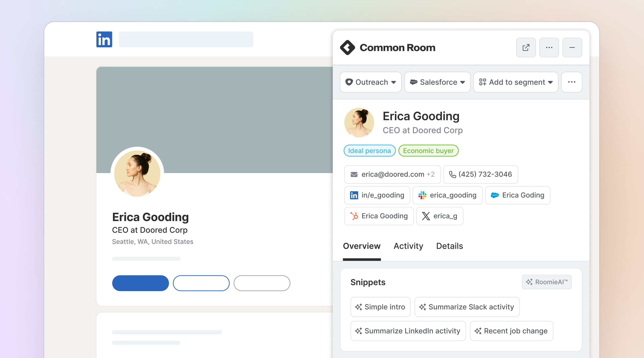Click Seattle, WA, United States location text
Screen dimensions: 644x358
[x=153, y=242]
